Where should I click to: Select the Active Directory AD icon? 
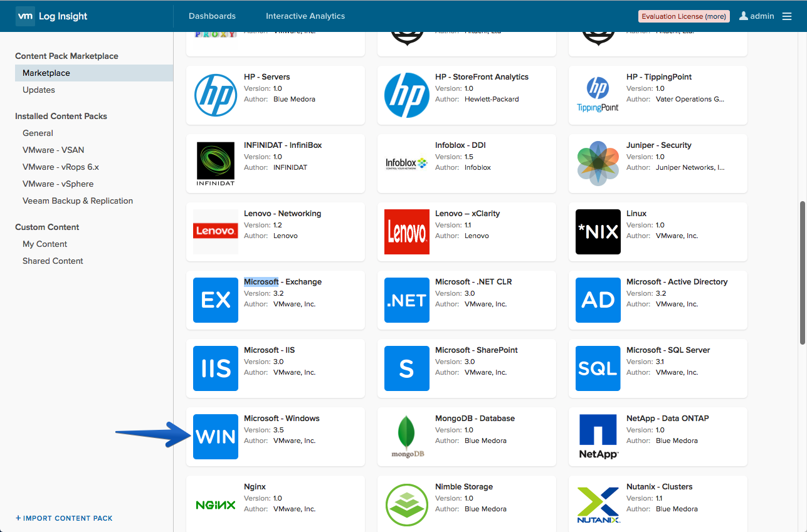(598, 300)
